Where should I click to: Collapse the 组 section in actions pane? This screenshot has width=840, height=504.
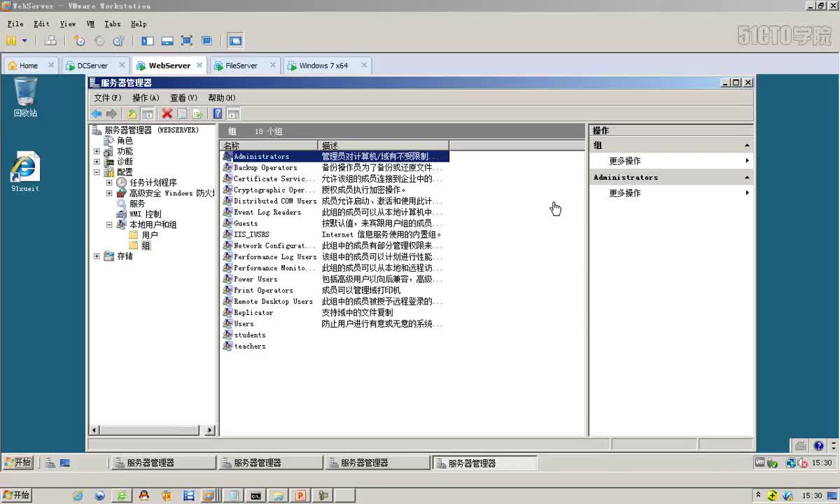pyautogui.click(x=747, y=146)
